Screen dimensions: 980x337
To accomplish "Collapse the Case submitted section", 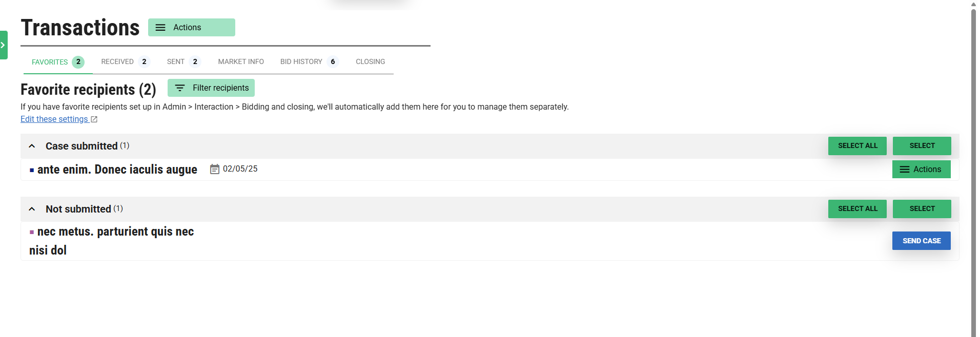I will [32, 146].
